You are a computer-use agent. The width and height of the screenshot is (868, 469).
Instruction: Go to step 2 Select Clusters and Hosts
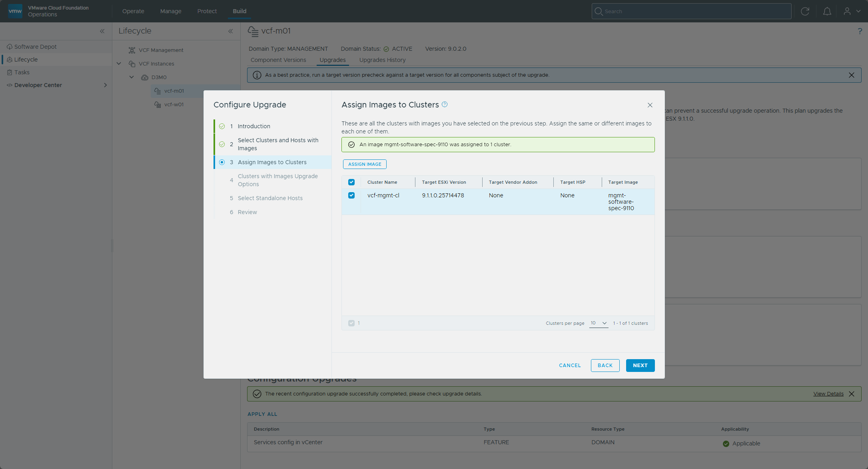tap(273, 144)
